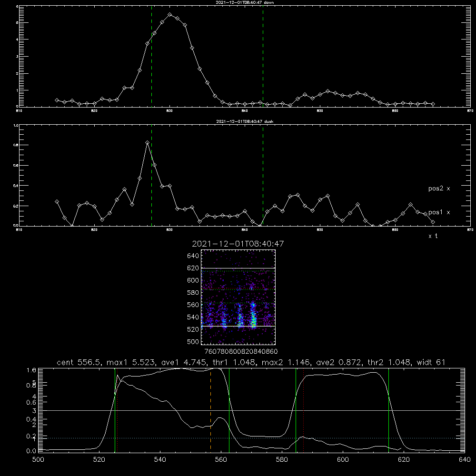Click bottom plot y-axis label "0.0"
The height and width of the screenshot is (476, 476).
pos(31,451)
